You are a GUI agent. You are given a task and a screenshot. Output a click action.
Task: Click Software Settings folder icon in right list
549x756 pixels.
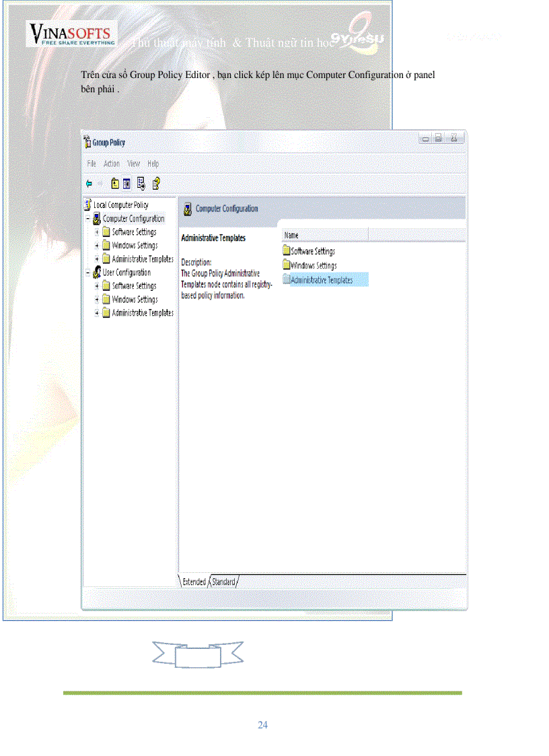(x=286, y=251)
